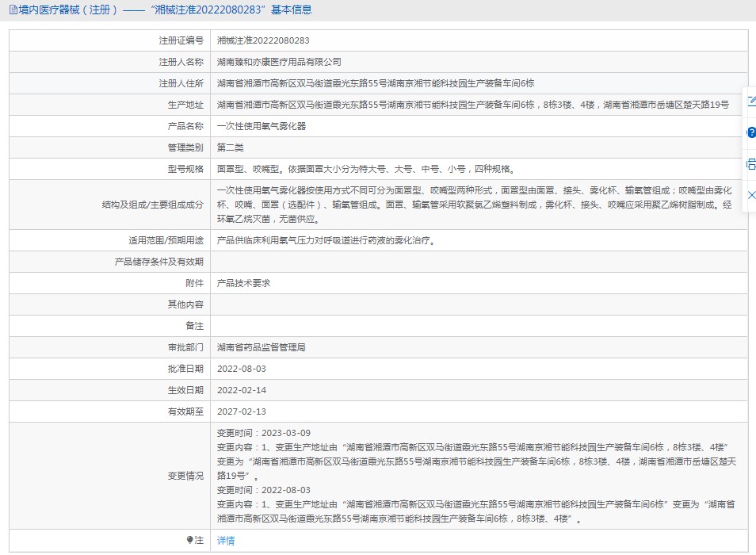Click the lightbulb icon next to 注
756x555 pixels.
tap(189, 540)
